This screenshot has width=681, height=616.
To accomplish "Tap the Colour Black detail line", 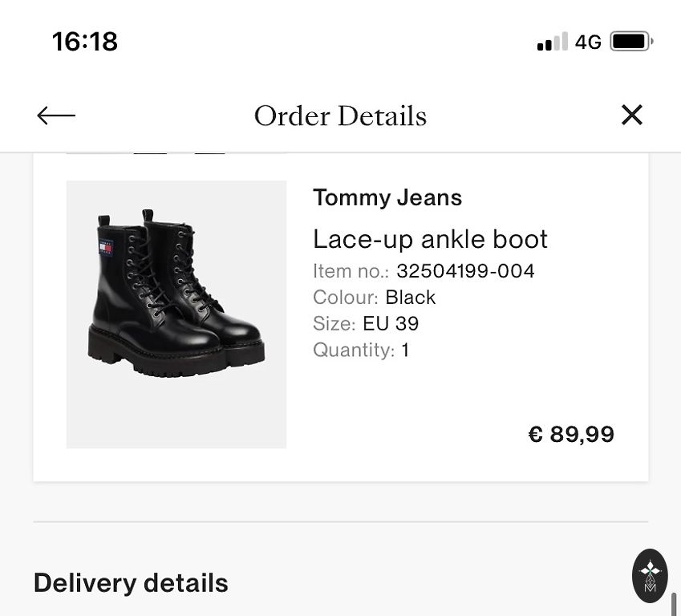I will (x=374, y=298).
